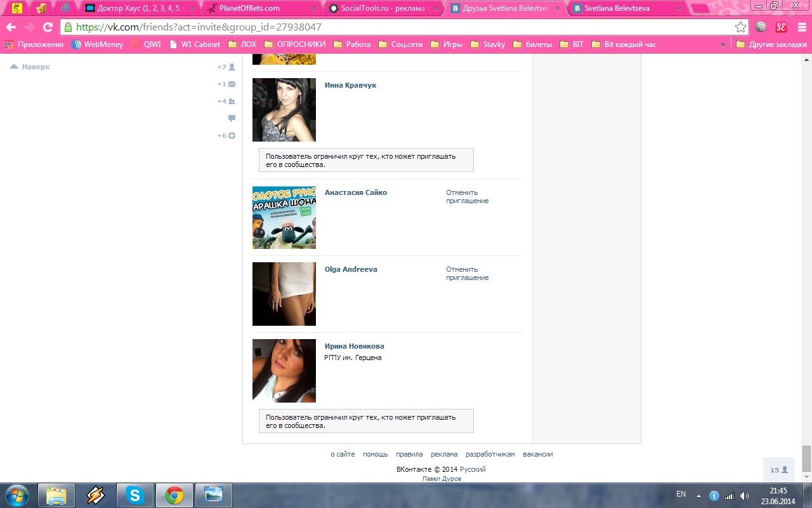Click Инна Кравчук profile photo
The width and height of the screenshot is (812, 508).
pyautogui.click(x=284, y=110)
